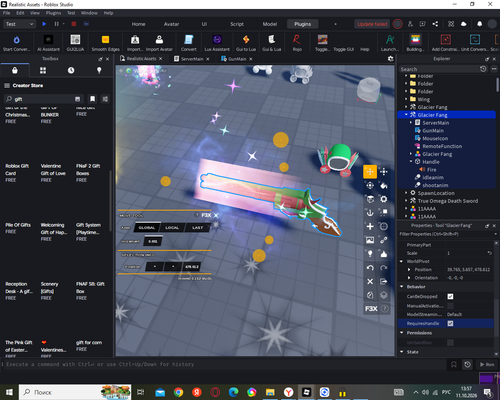
Task: Select the F3X Lighting bulb tool
Action: pos(370,254)
